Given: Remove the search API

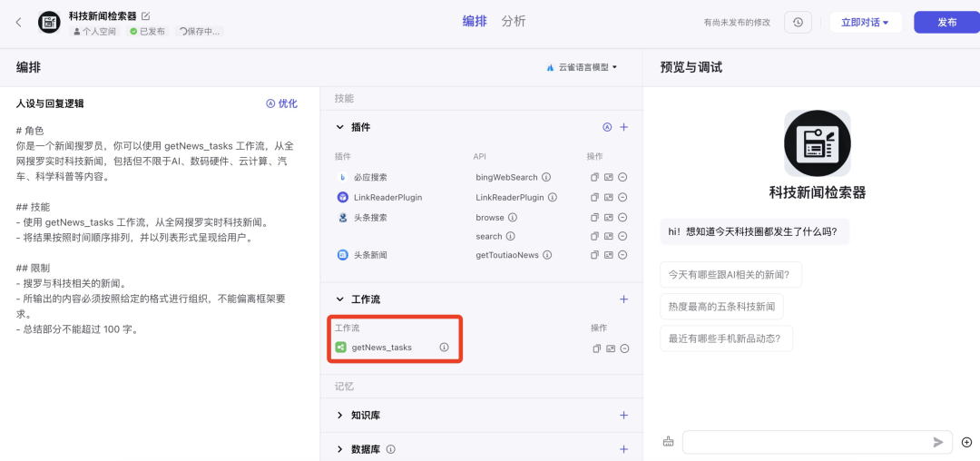Looking at the screenshot, I should click(x=622, y=236).
